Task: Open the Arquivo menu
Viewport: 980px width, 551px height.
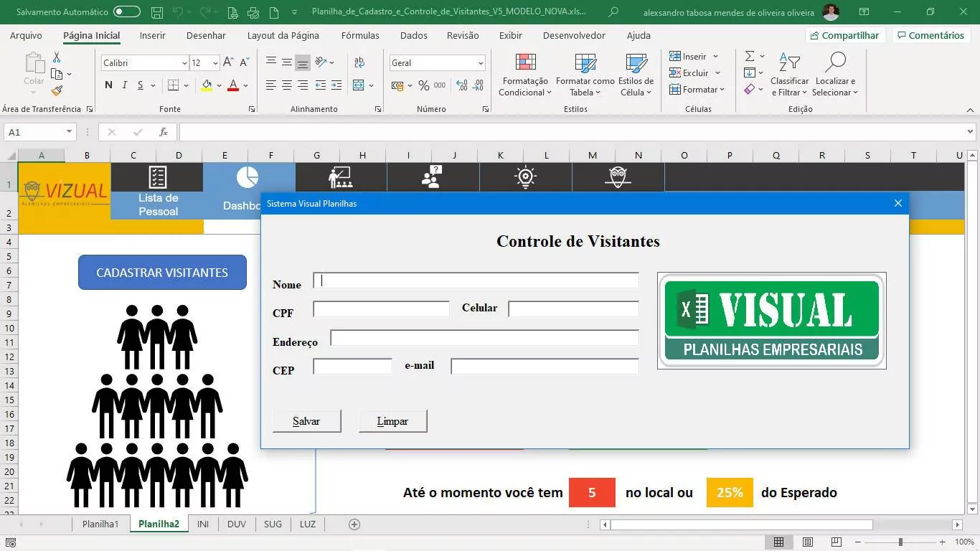Action: (x=26, y=35)
